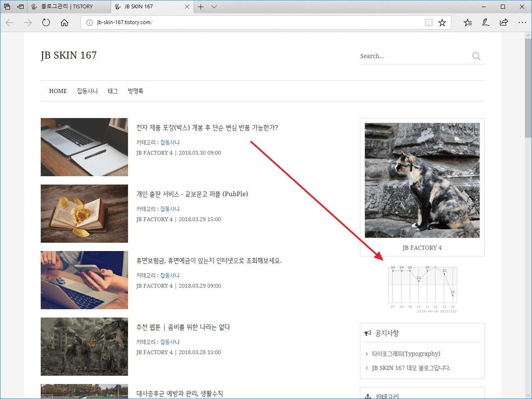Open the 태그 menu item
Viewport: 532px width, 399px height.
coord(113,91)
